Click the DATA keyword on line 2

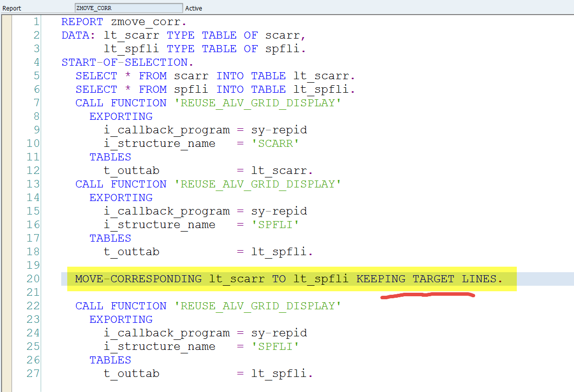(x=76, y=35)
